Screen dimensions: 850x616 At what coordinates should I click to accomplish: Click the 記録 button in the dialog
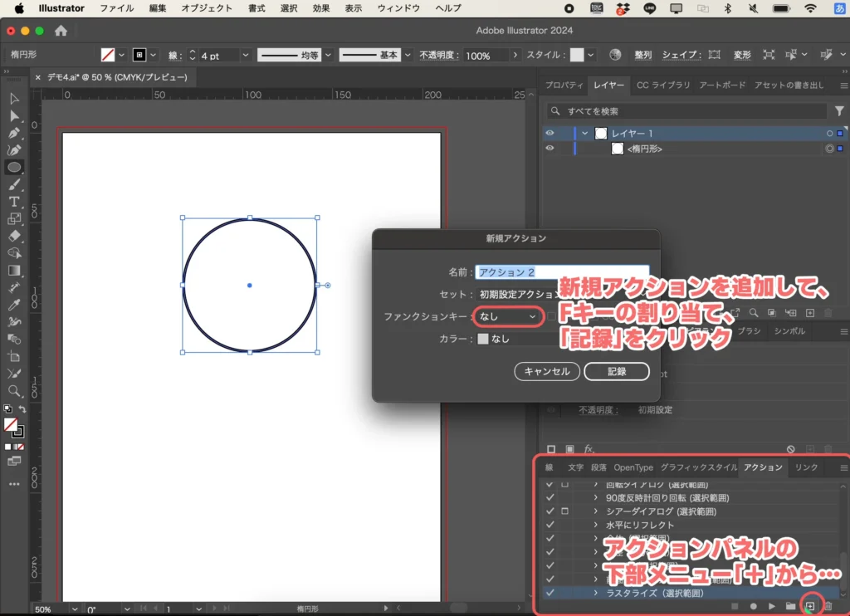tap(617, 371)
